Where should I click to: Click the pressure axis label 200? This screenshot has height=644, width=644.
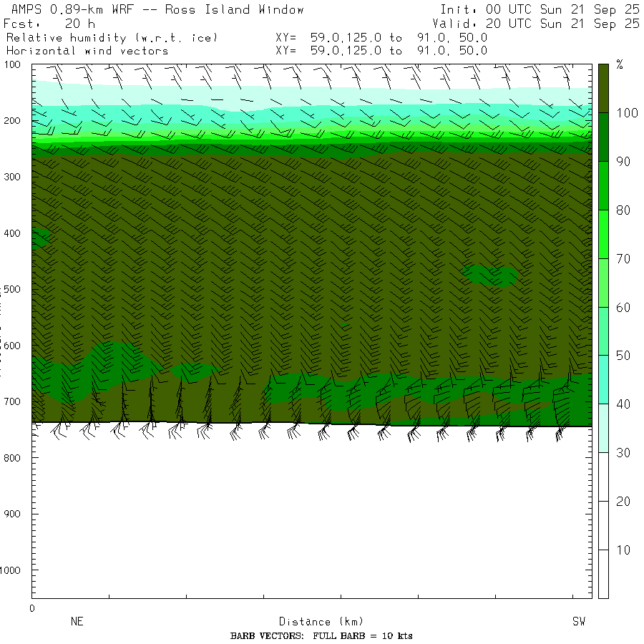tap(12, 121)
